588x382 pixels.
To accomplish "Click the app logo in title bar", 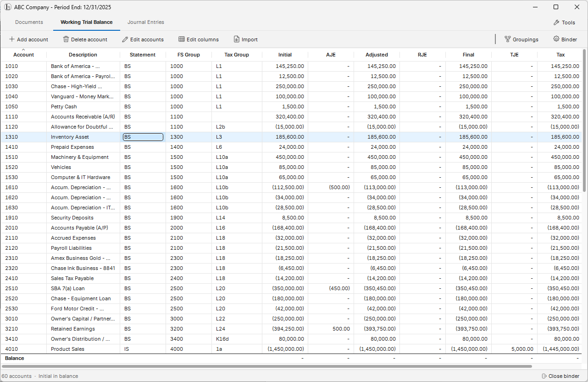I will [8, 7].
